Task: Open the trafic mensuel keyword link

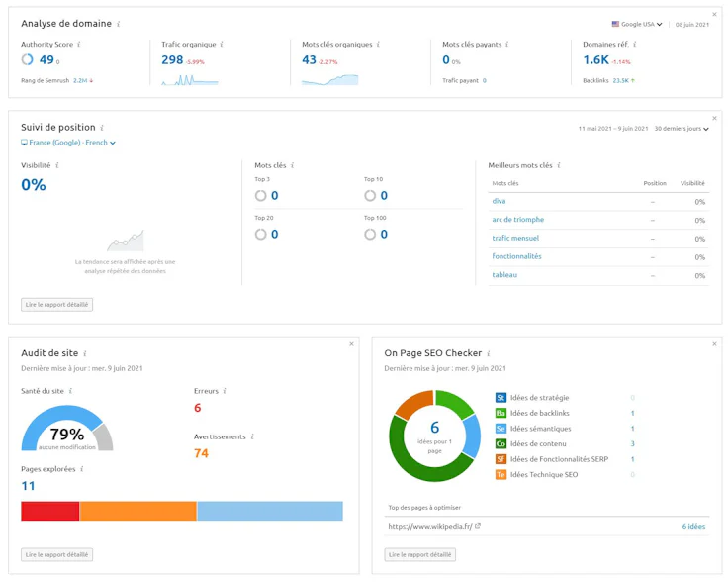Action: pos(515,238)
